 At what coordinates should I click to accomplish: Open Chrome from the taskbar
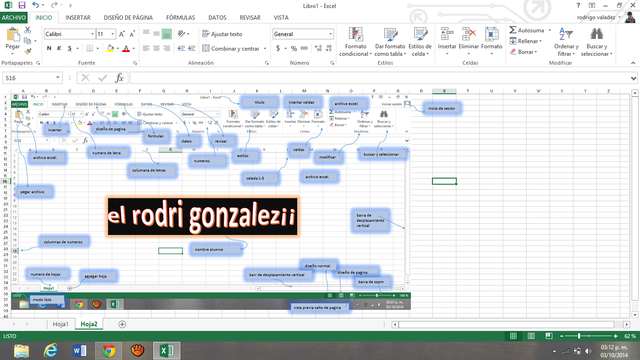tap(108, 351)
